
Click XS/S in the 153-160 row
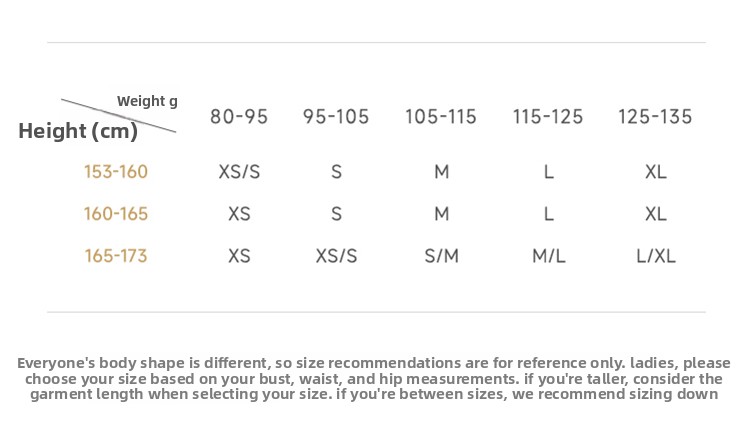[x=239, y=172]
